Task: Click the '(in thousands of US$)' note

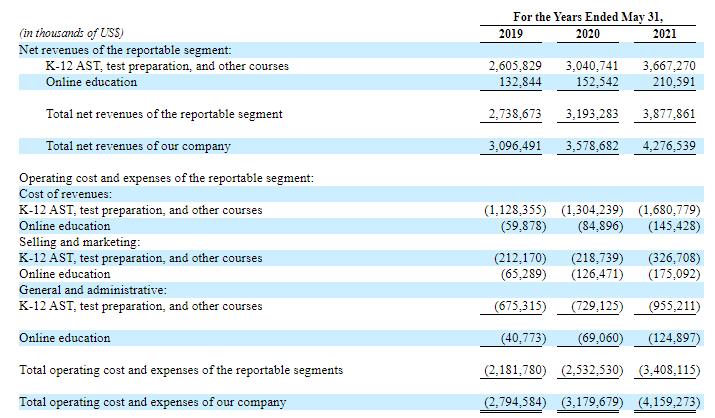Action: coord(71,33)
